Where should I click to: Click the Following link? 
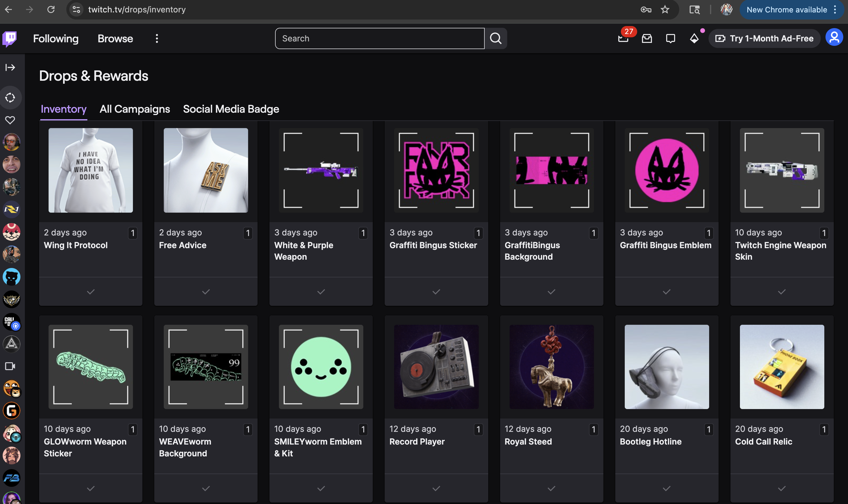[x=56, y=38]
